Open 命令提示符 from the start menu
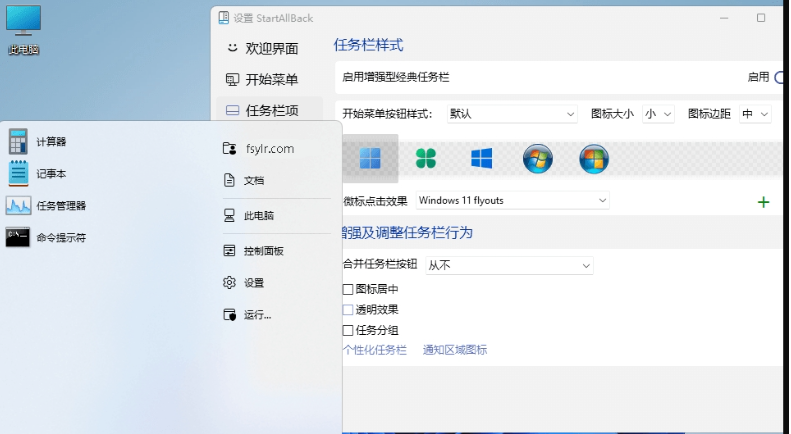791x434 pixels. coord(46,237)
